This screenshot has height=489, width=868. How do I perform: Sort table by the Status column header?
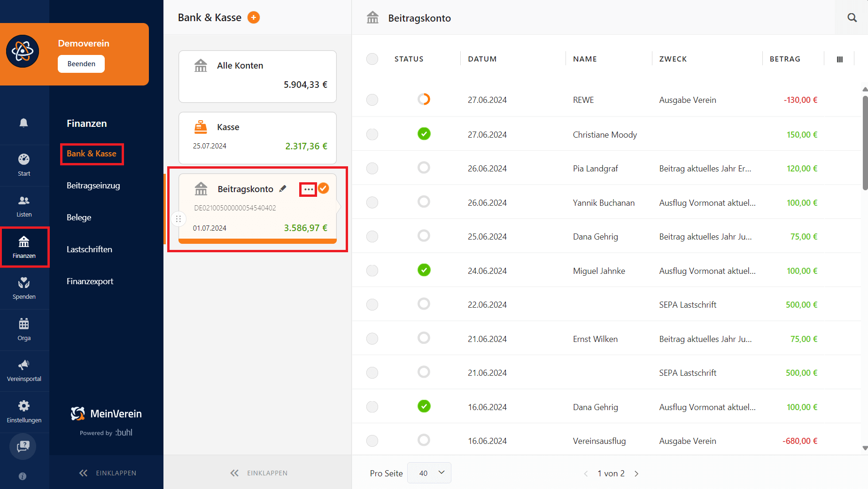tap(409, 59)
